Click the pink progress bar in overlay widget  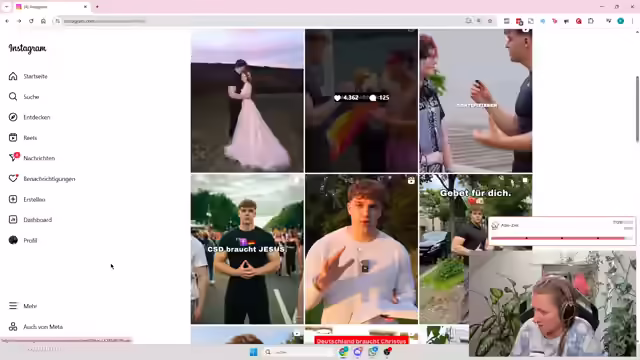[558, 238]
